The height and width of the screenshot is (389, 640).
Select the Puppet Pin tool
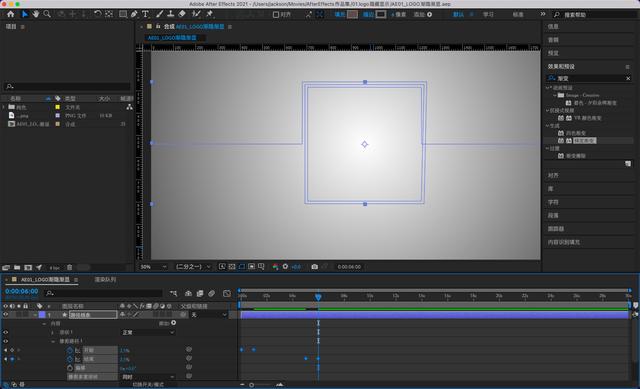coord(210,14)
